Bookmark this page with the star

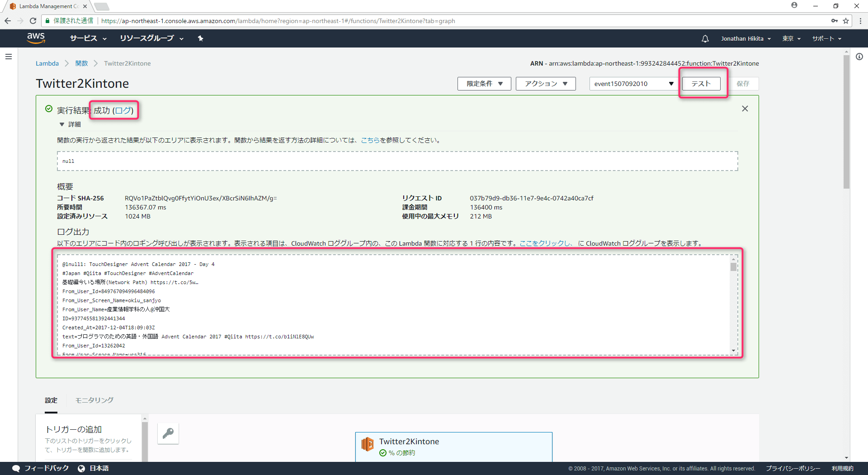click(x=846, y=21)
